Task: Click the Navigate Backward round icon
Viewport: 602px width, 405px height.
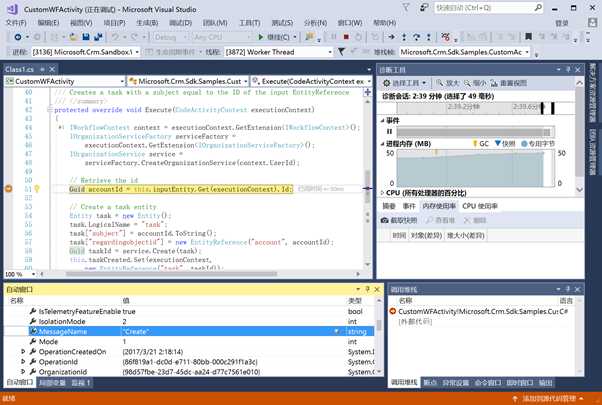Action: point(18,37)
